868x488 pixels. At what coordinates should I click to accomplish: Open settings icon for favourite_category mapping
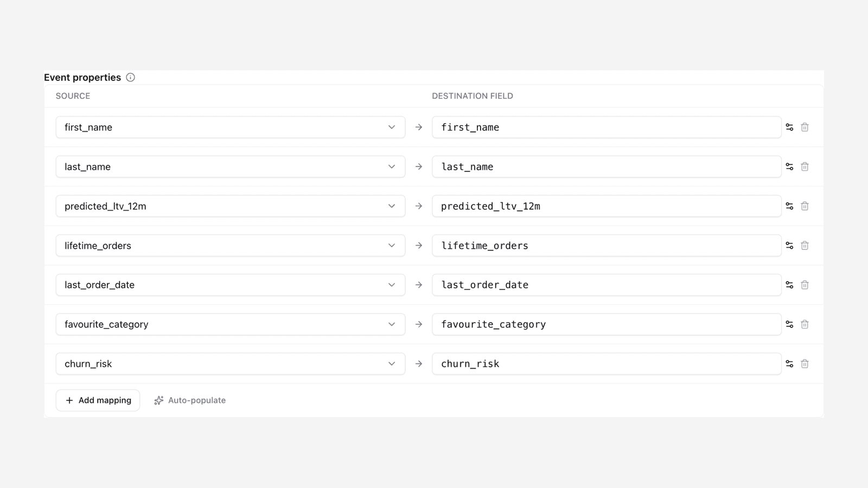(x=789, y=324)
